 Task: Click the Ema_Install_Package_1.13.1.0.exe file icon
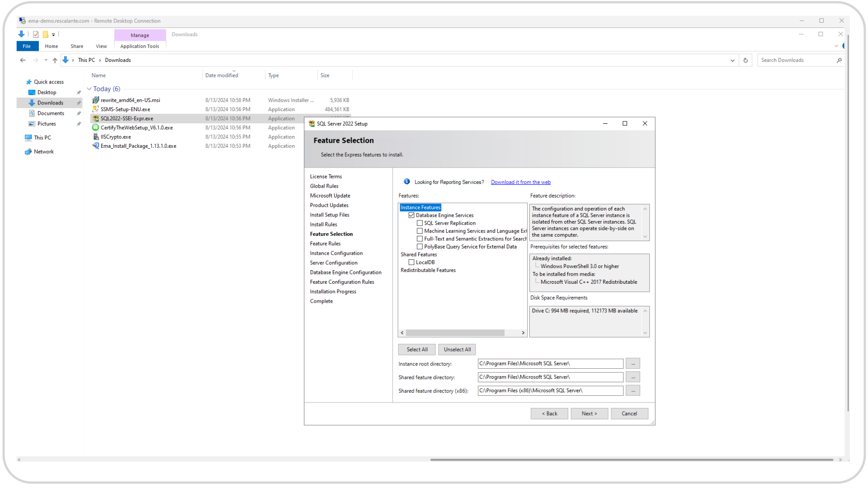95,145
